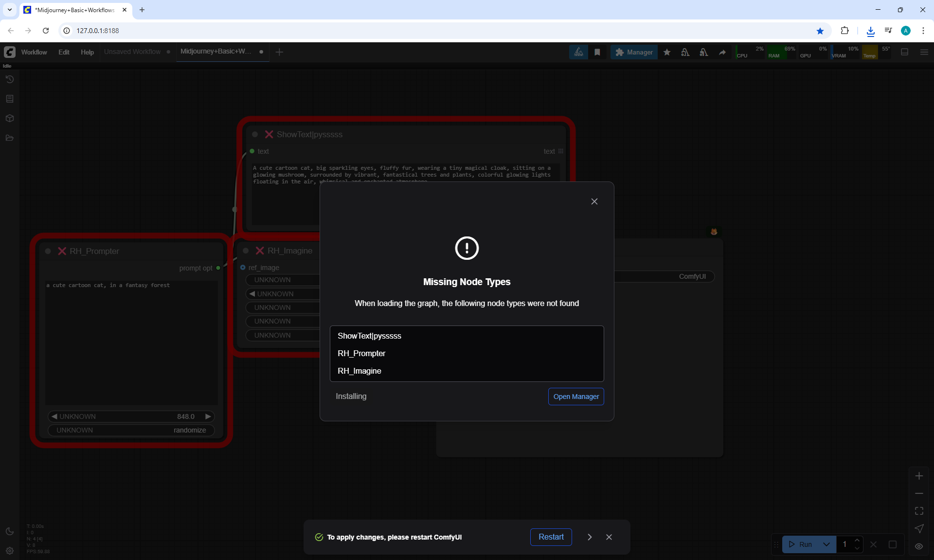Open settings gear icon at bottom left
The width and height of the screenshot is (934, 560).
pos(9,551)
